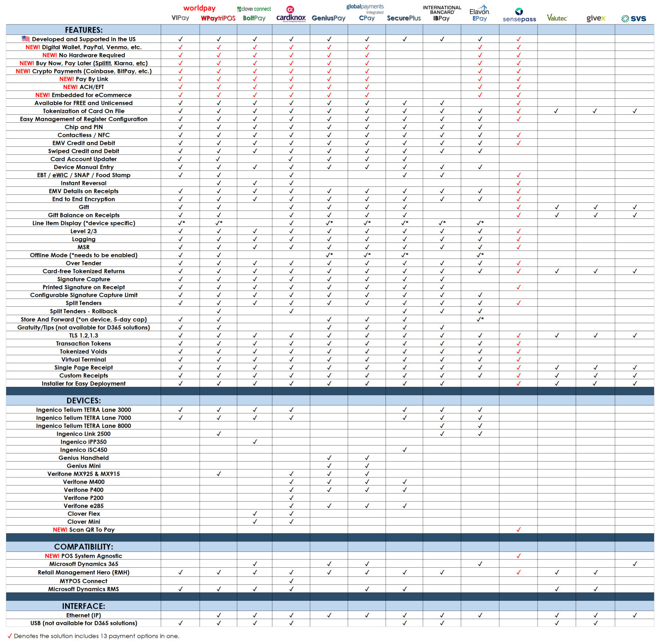Click the US flag icon

pyautogui.click(x=26, y=39)
